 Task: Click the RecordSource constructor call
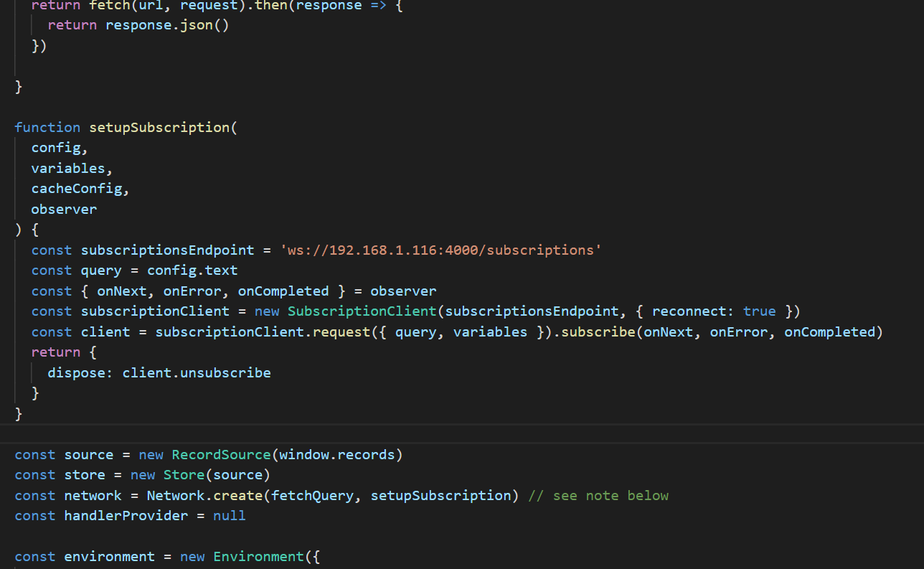click(x=220, y=454)
